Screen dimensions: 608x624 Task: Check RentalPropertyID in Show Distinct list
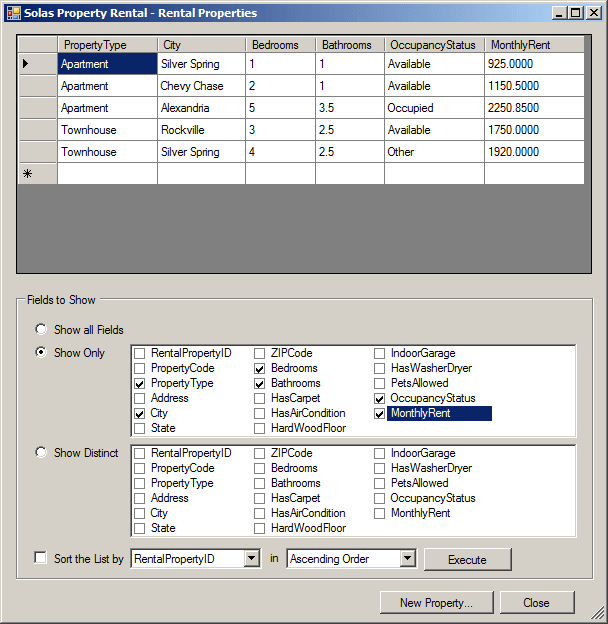pyautogui.click(x=139, y=453)
